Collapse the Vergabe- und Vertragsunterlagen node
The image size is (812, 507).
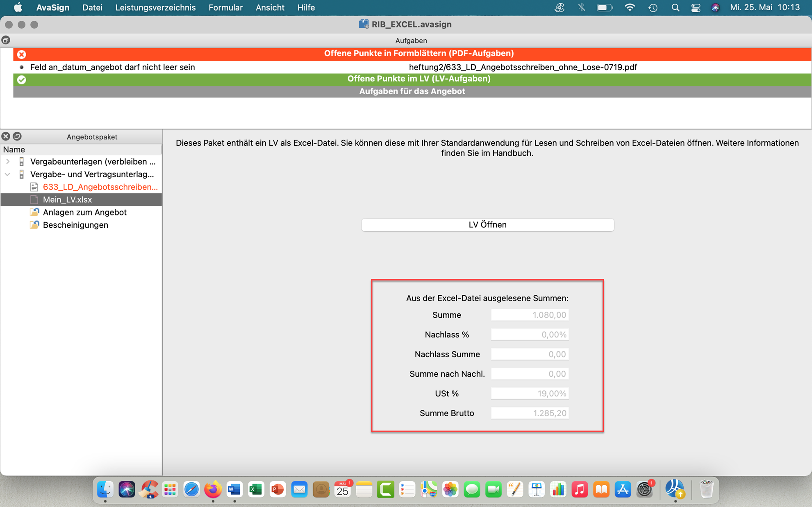pos(8,174)
